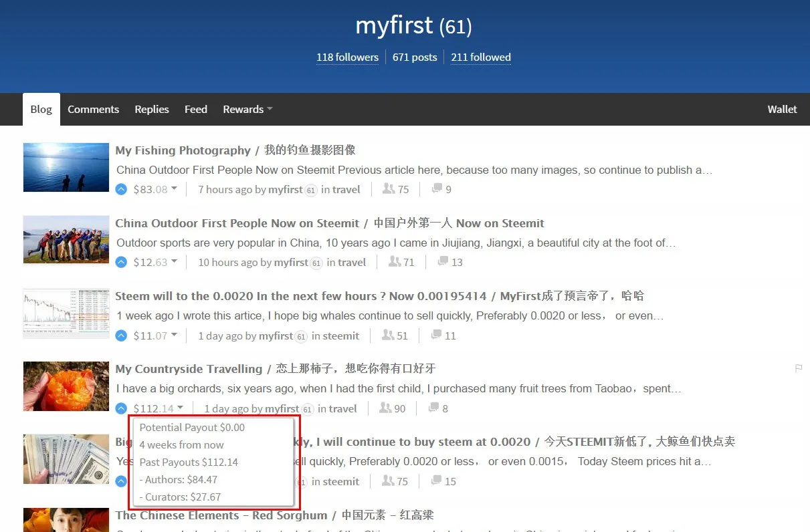The image size is (810, 532).
Task: Click the price chart thumbnail
Action: tap(66, 313)
